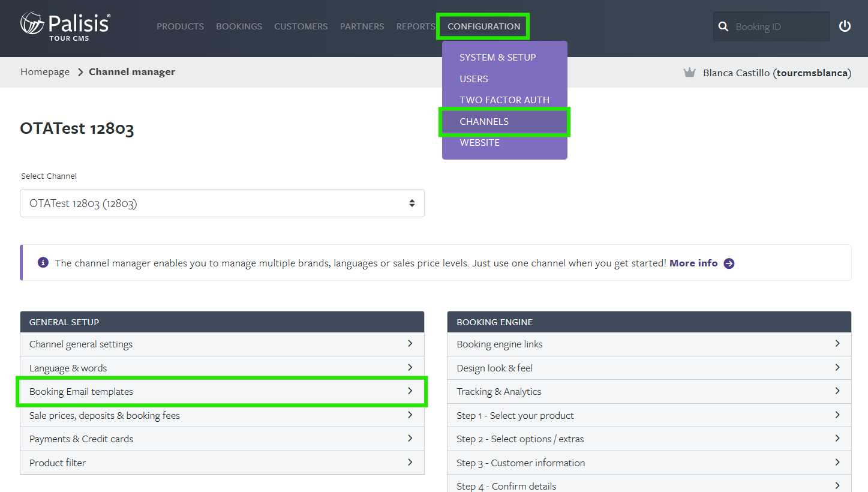Open Language & words settings
Viewport: 868px width, 492px height.
[x=222, y=368]
